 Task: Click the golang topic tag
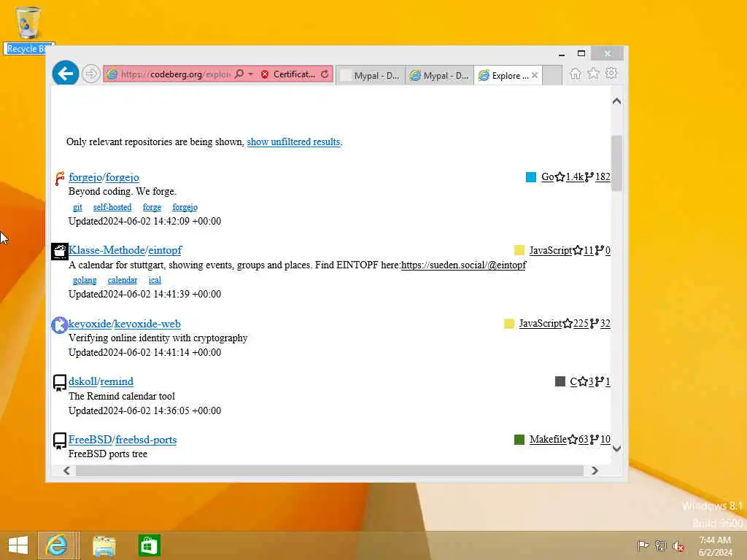pyautogui.click(x=85, y=280)
